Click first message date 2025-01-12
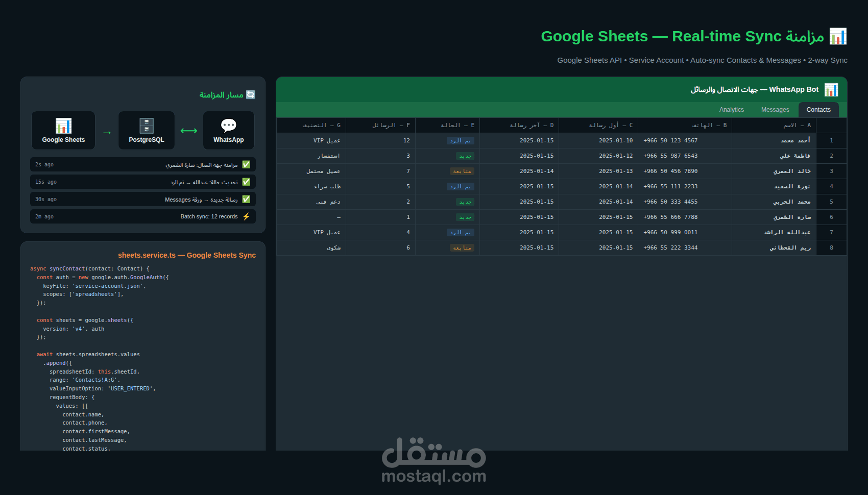 [x=598, y=156]
